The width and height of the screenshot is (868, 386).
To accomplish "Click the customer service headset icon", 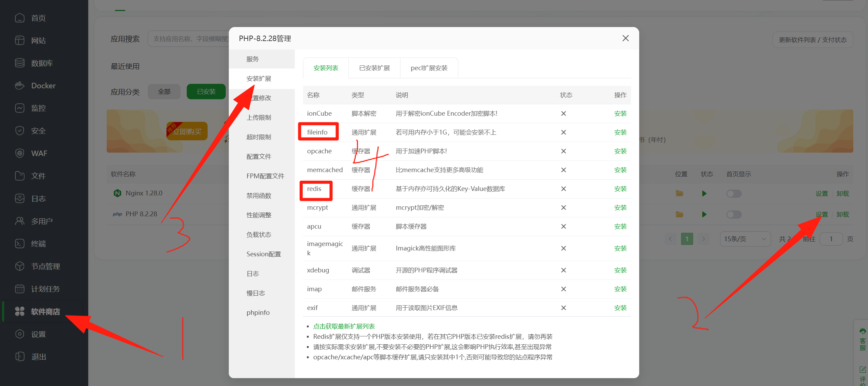I will click(x=863, y=331).
